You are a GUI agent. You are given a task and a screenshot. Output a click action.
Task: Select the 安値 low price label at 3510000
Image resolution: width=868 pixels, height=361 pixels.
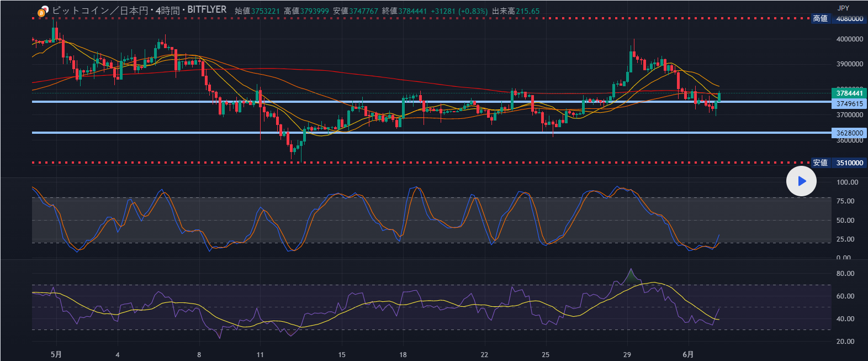pyautogui.click(x=820, y=163)
